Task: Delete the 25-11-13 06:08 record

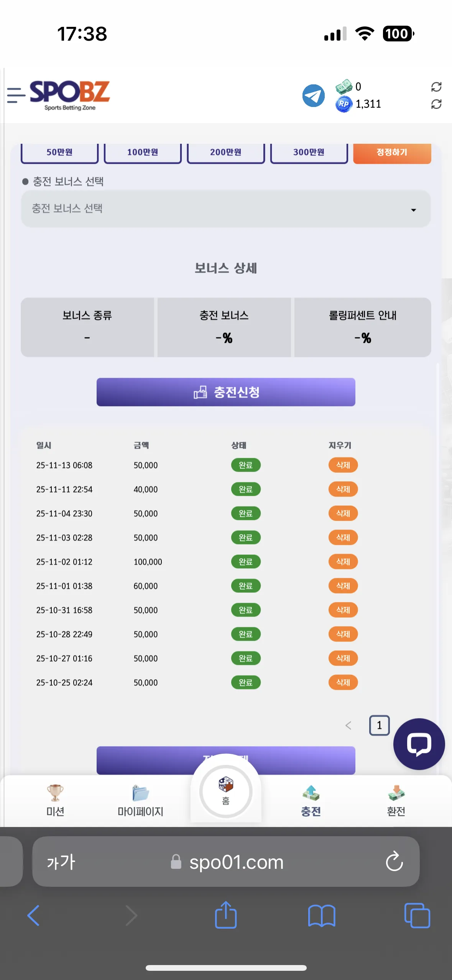Action: (x=343, y=465)
